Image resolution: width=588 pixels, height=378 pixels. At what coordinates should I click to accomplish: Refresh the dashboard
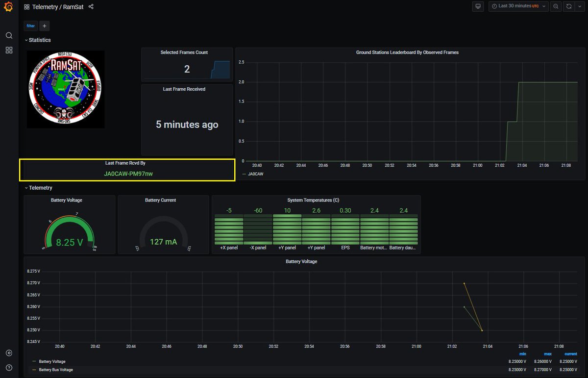[x=568, y=6]
